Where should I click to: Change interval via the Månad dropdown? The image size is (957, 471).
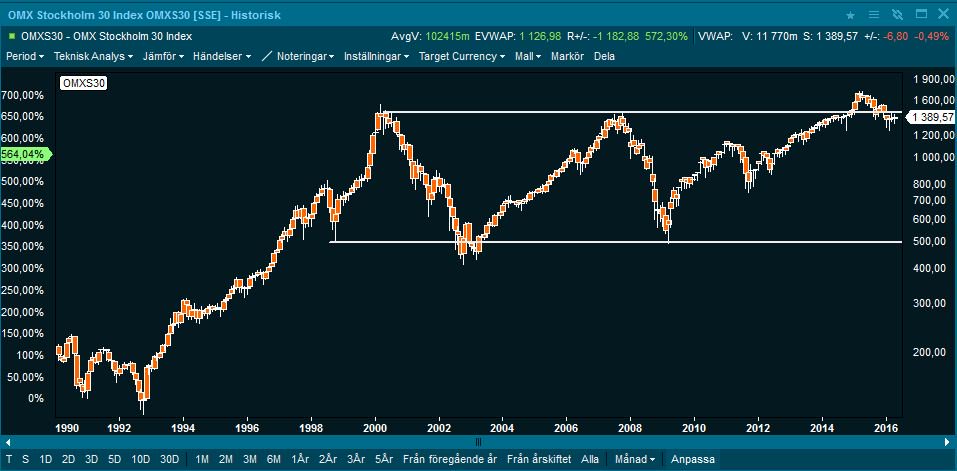[635, 459]
